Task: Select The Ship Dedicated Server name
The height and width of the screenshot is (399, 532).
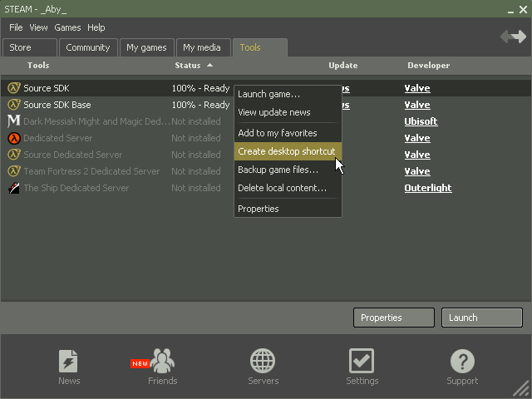Action: 76,188
